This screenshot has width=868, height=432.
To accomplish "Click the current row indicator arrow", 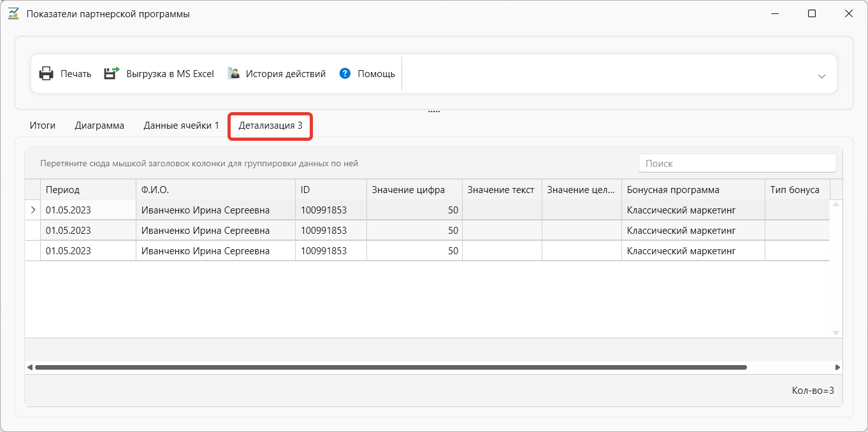I will (33, 210).
